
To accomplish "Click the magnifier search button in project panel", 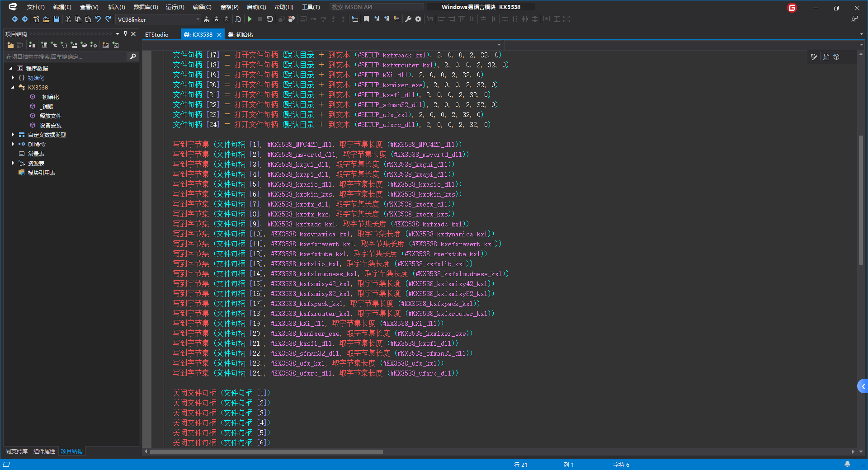I will pyautogui.click(x=133, y=56).
